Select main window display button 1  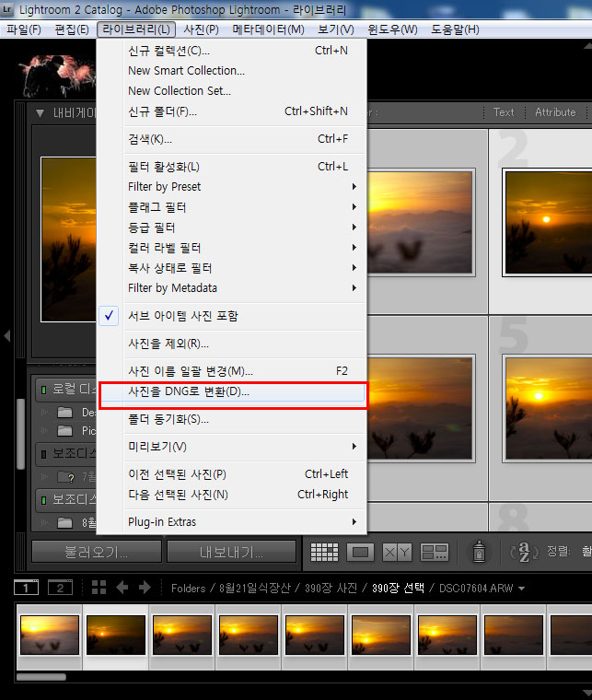[x=28, y=588]
